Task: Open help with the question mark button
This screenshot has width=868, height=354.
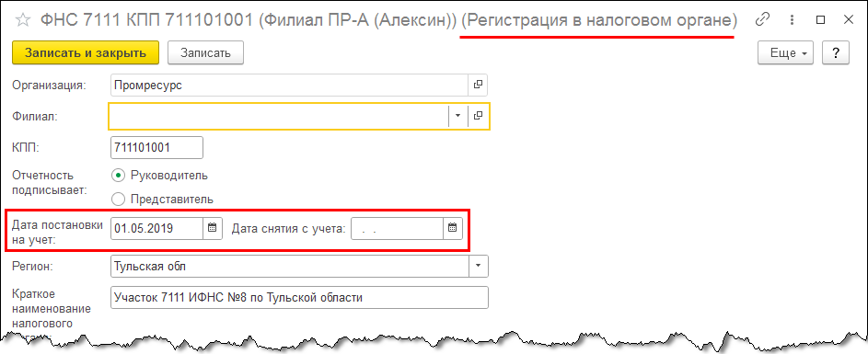Action: click(836, 53)
